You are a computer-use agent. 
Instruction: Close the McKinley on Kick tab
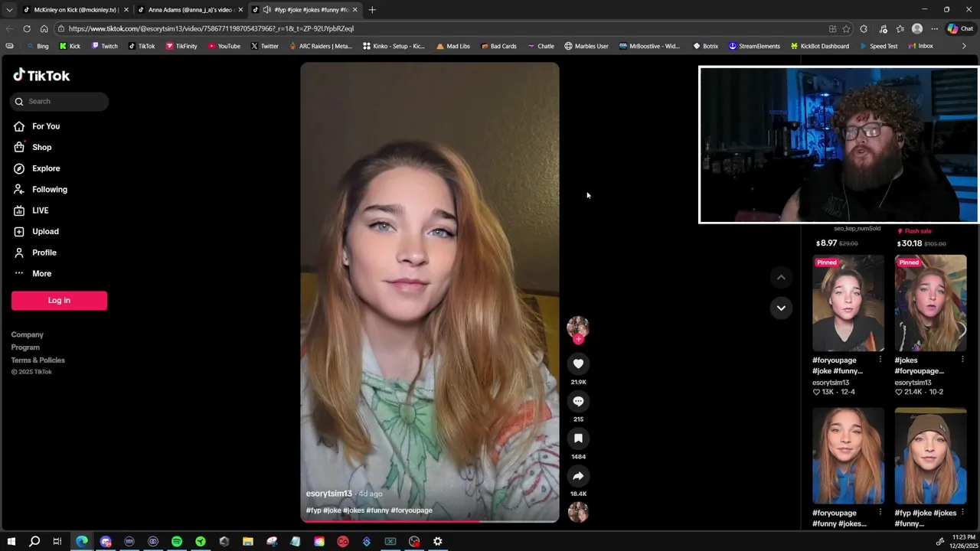coord(126,10)
